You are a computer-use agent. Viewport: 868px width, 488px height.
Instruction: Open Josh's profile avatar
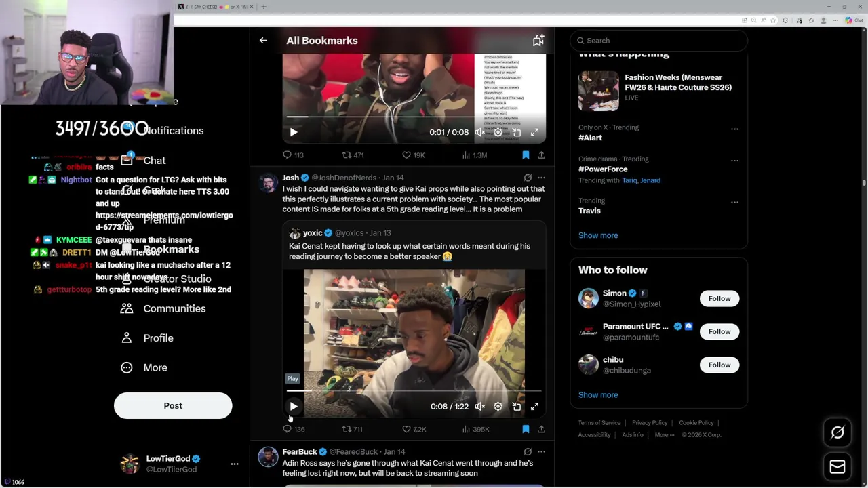[269, 184]
